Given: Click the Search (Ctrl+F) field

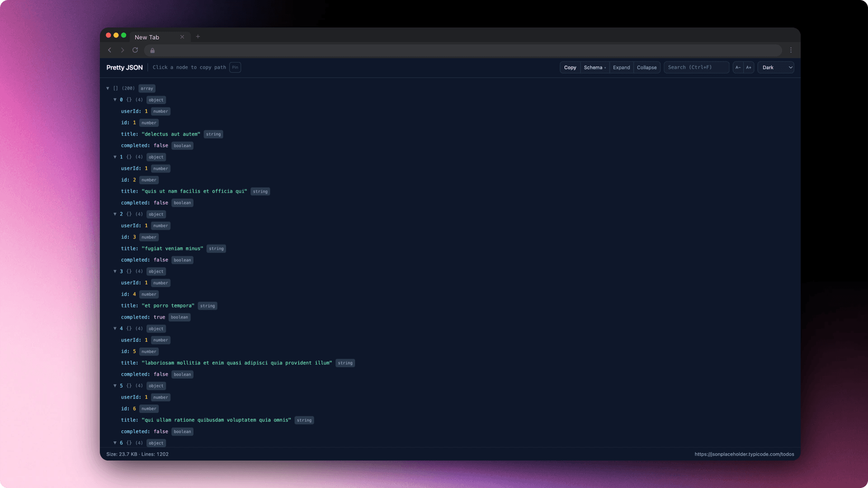Looking at the screenshot, I should pos(696,67).
